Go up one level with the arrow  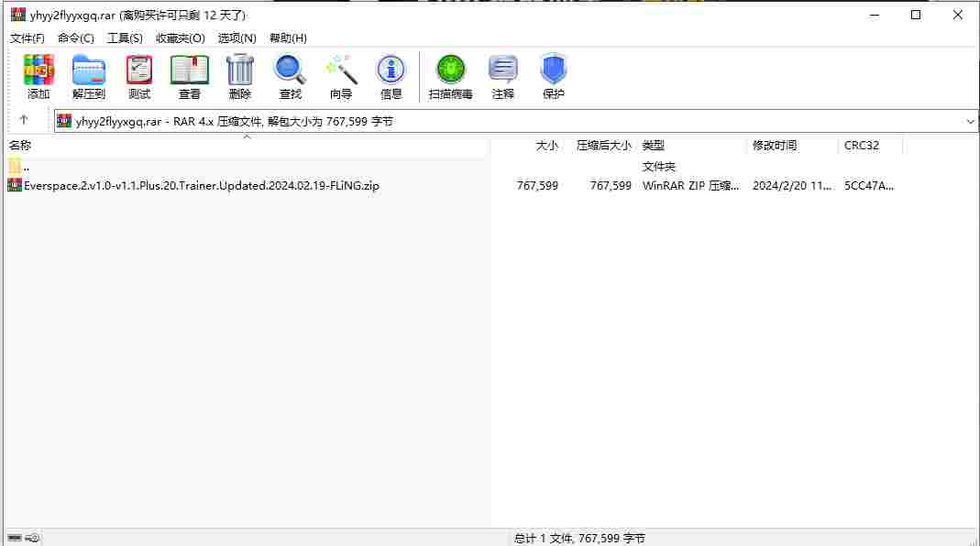(24, 120)
